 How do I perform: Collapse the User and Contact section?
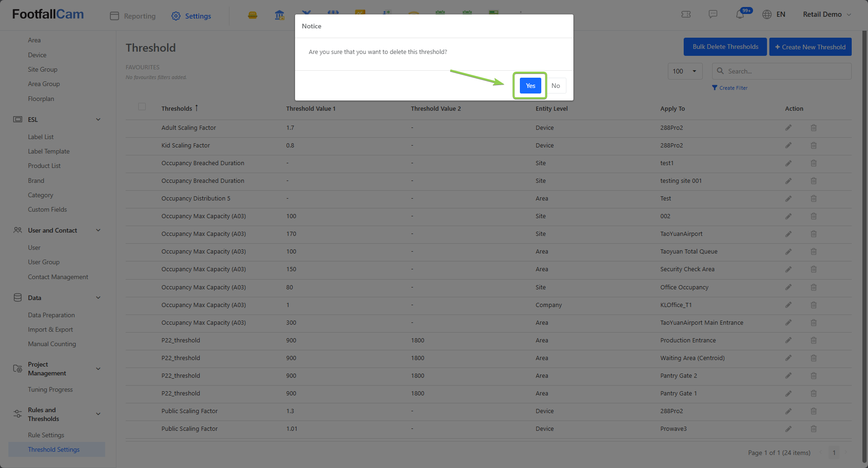pyautogui.click(x=98, y=230)
